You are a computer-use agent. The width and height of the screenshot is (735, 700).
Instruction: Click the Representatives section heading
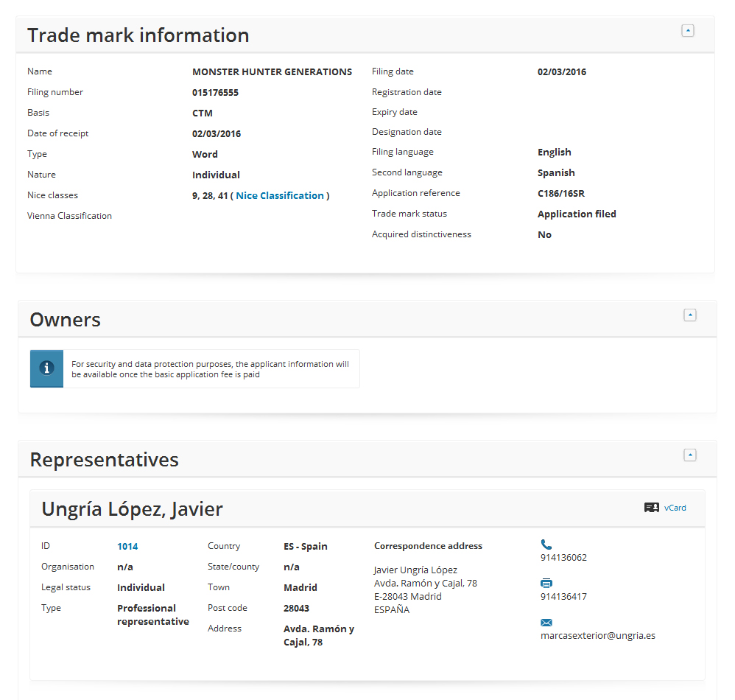point(104,460)
